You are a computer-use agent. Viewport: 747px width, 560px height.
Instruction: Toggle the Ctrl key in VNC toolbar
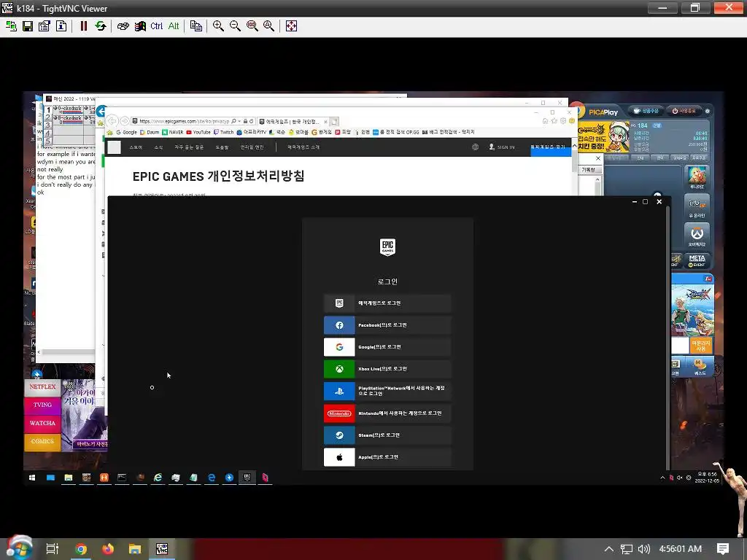tap(156, 26)
